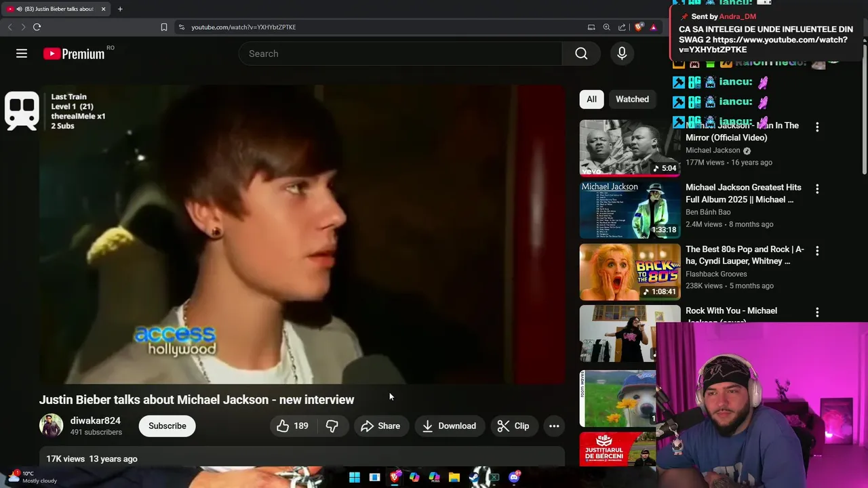Open The Best 80s Pop and Rock thumbnail

[x=630, y=272]
